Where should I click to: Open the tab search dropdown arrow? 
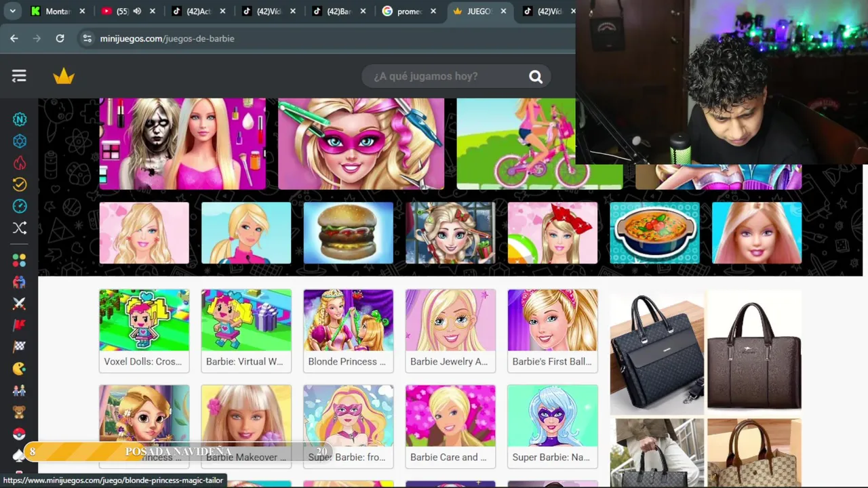(13, 11)
